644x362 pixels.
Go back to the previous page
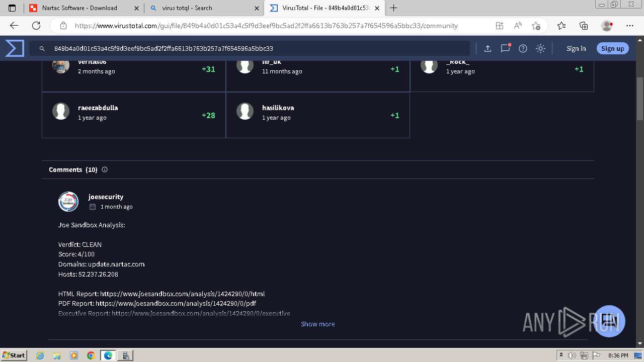(x=14, y=26)
